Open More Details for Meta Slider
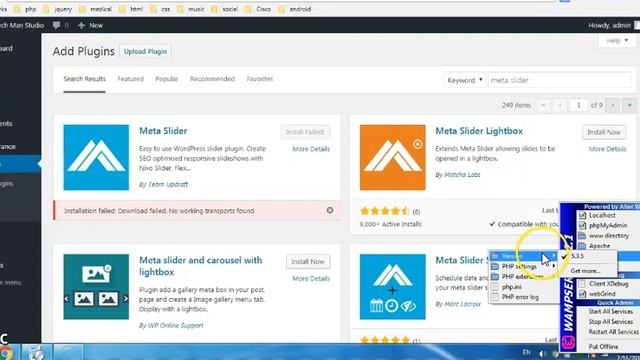Screen dimensions: 640x360 pos(311,149)
